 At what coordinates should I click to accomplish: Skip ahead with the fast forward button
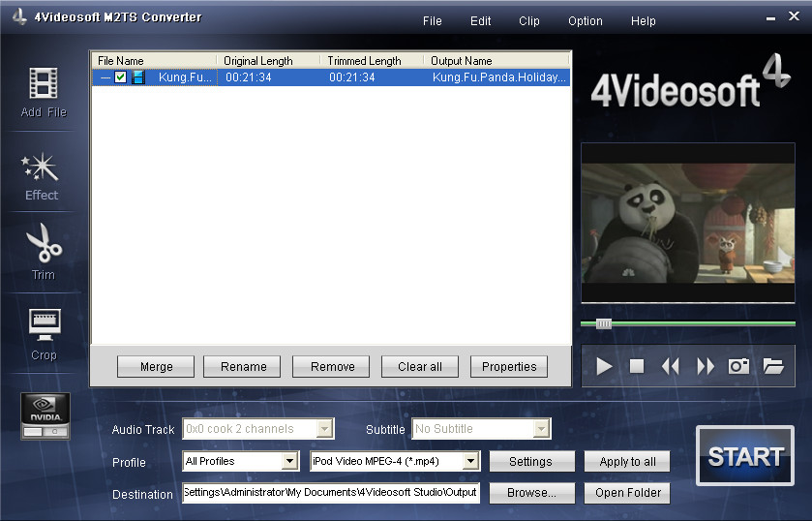(706, 366)
